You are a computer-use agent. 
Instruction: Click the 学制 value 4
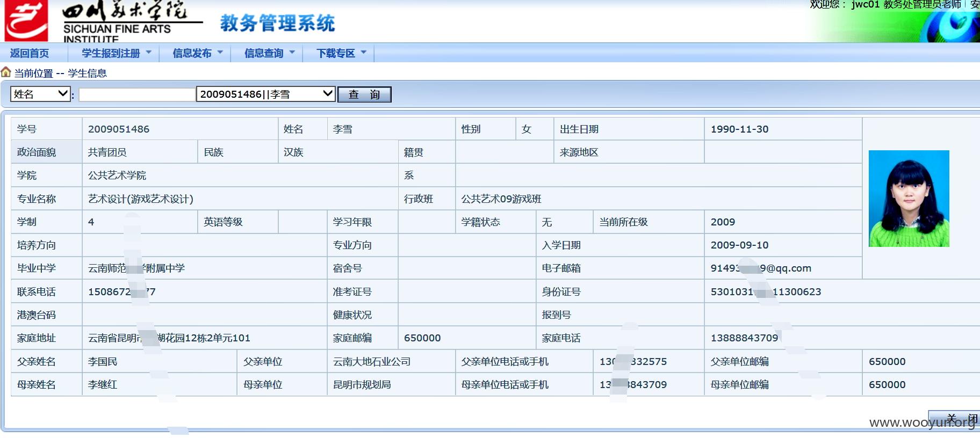91,222
